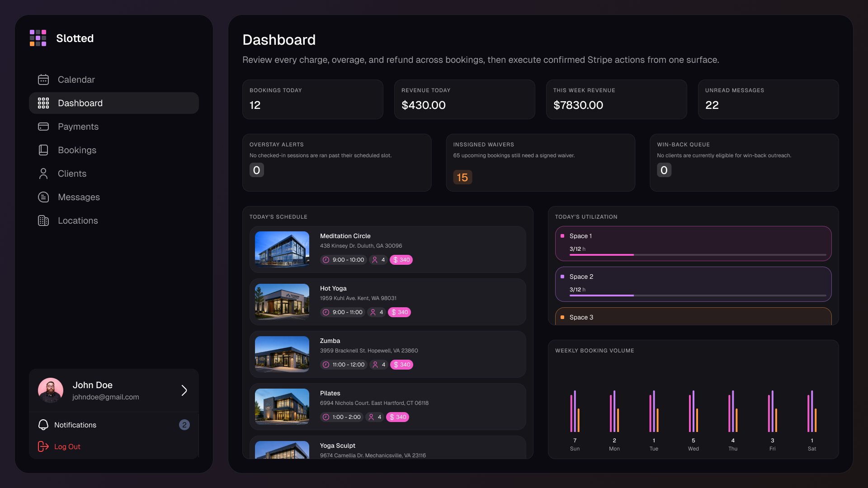Open the Notifications link
The image size is (868, 488).
pyautogui.click(x=75, y=425)
